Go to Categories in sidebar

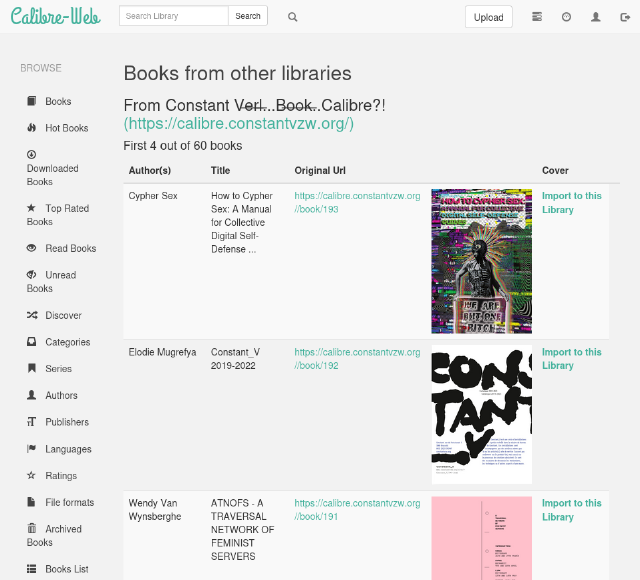pyautogui.click(x=67, y=342)
